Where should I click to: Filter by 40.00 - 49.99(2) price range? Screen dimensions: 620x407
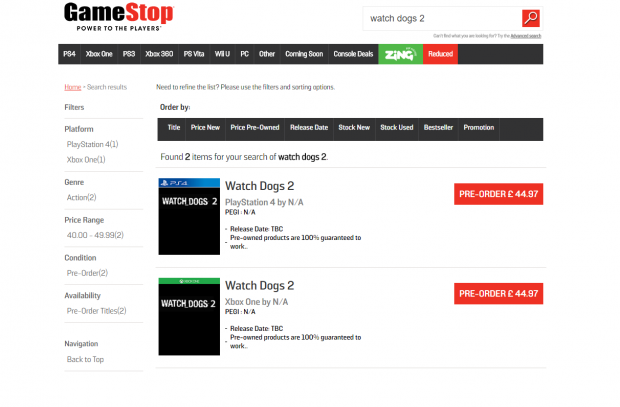click(x=95, y=235)
